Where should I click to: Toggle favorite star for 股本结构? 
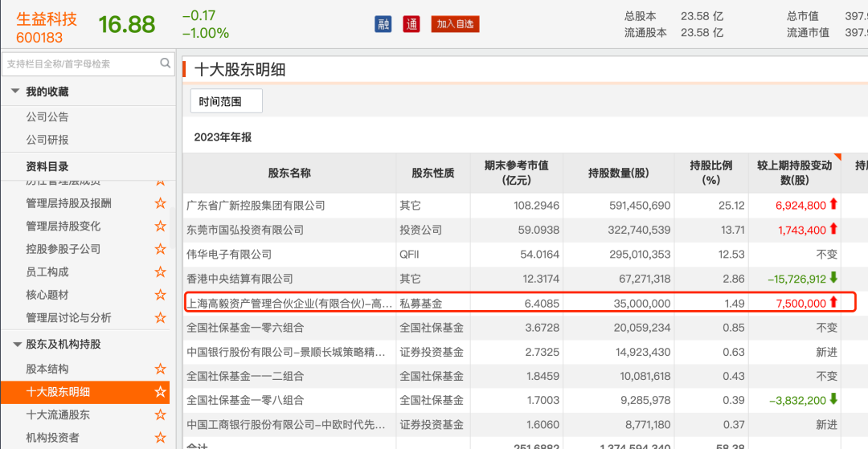pyautogui.click(x=161, y=369)
